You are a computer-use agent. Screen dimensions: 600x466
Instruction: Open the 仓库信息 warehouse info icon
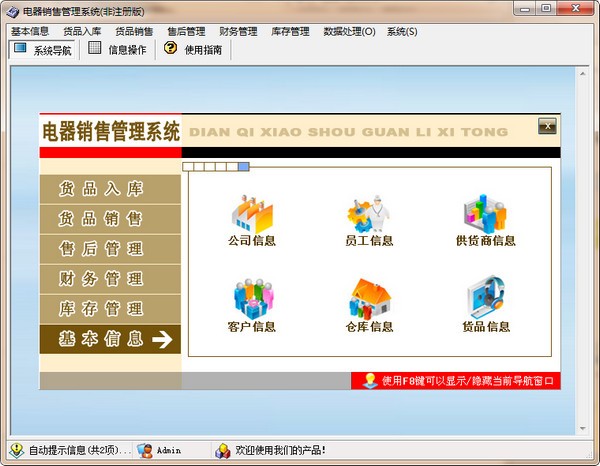(369, 300)
